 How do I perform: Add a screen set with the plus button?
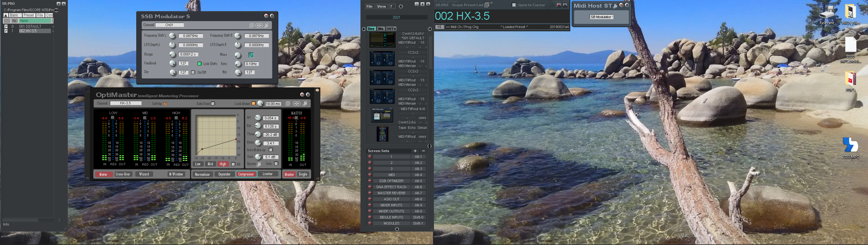(415, 151)
